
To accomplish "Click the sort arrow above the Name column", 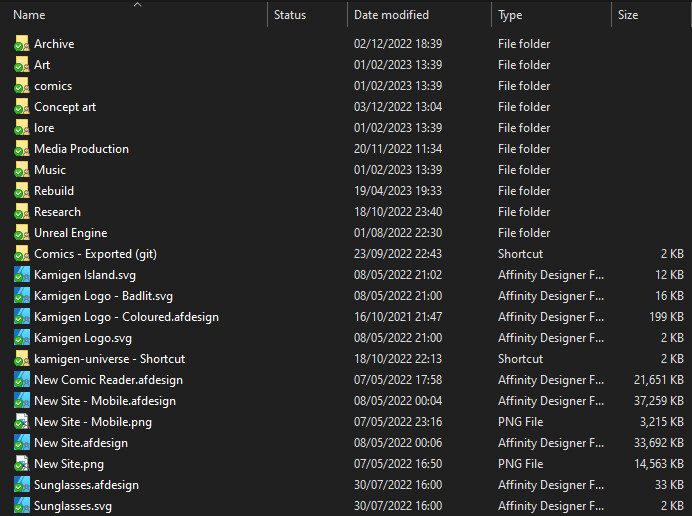I will pyautogui.click(x=138, y=4).
